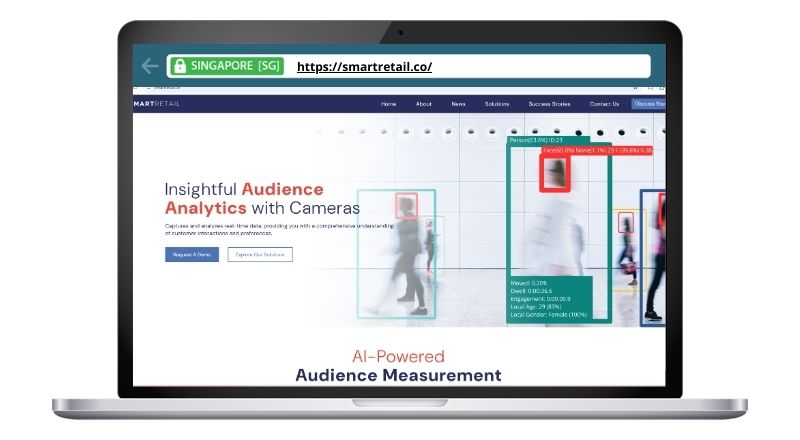Open the Solutions menu item
The image size is (800, 440).
coord(497,104)
